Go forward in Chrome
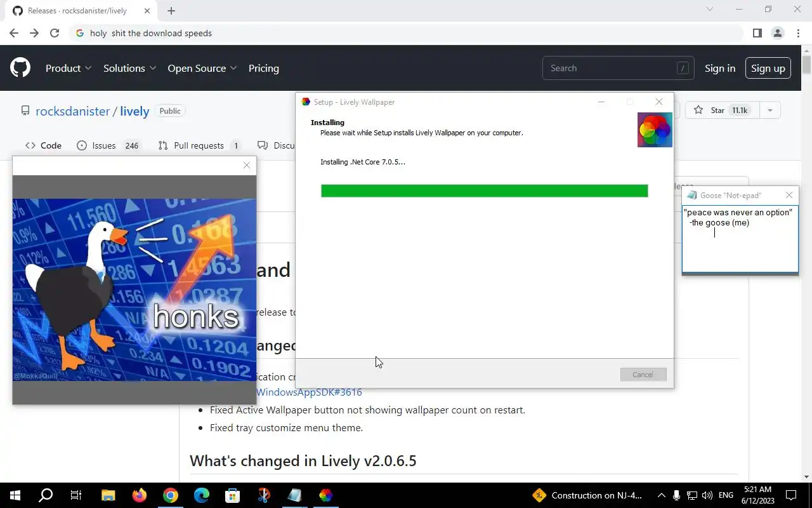 coord(34,33)
